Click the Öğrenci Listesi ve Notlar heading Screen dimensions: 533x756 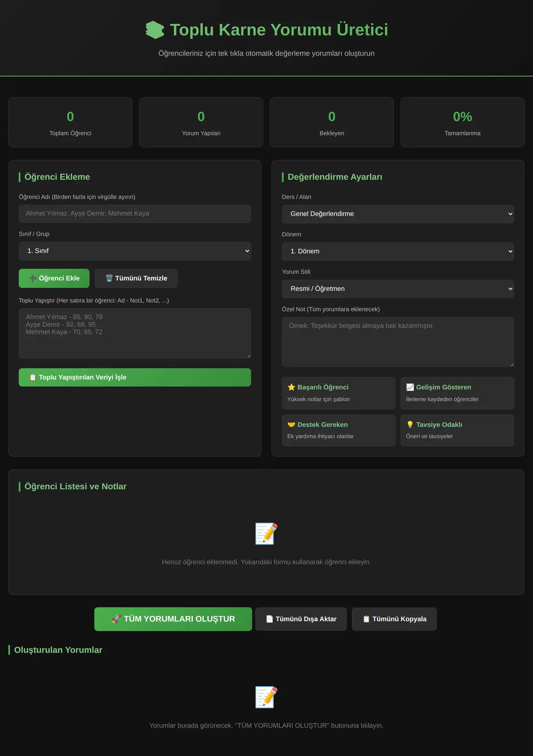76,487
